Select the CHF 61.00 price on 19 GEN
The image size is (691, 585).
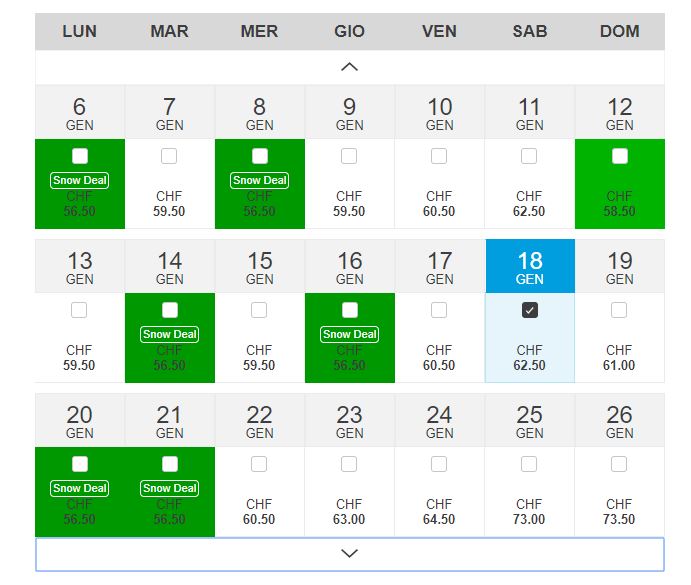(619, 358)
